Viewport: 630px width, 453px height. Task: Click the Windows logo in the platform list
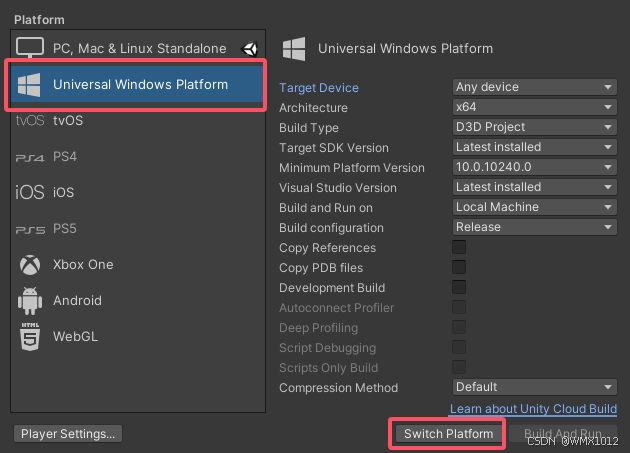point(29,85)
